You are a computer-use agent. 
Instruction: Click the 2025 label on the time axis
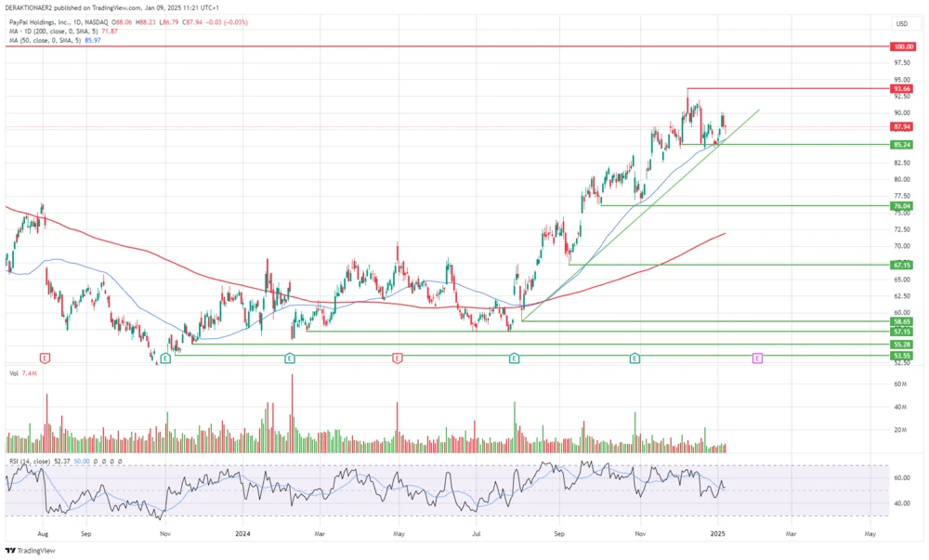(x=719, y=534)
